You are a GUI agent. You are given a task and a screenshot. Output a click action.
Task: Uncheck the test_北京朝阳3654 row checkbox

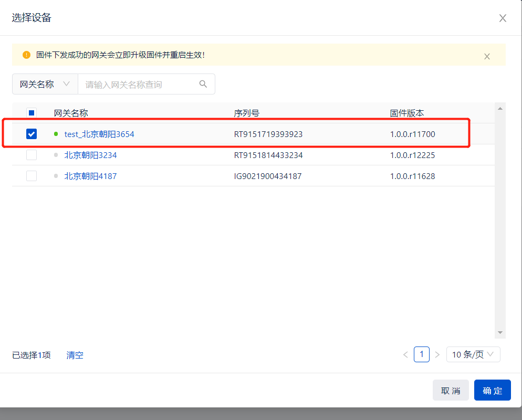(32, 134)
